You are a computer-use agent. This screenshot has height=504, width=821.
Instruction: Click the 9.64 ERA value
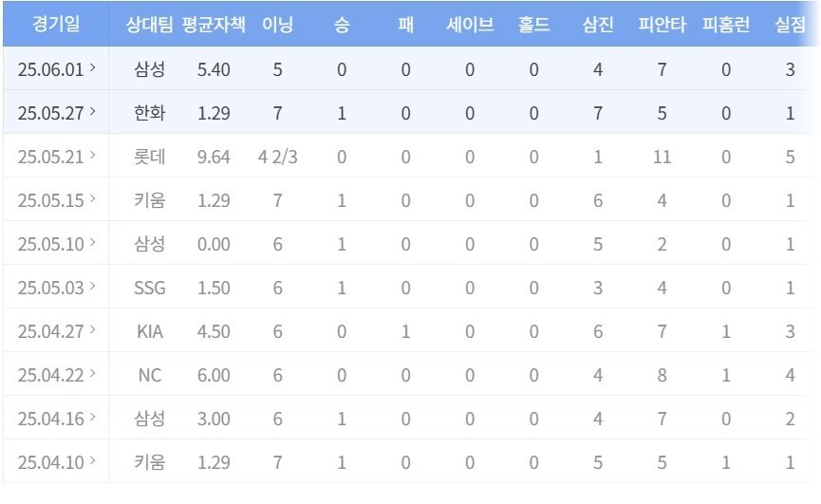point(214,157)
